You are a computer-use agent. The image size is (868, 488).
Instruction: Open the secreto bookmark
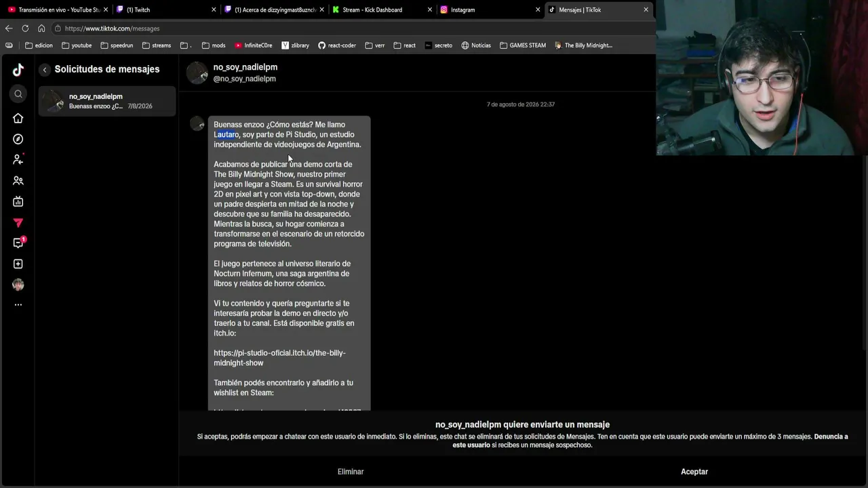[439, 45]
